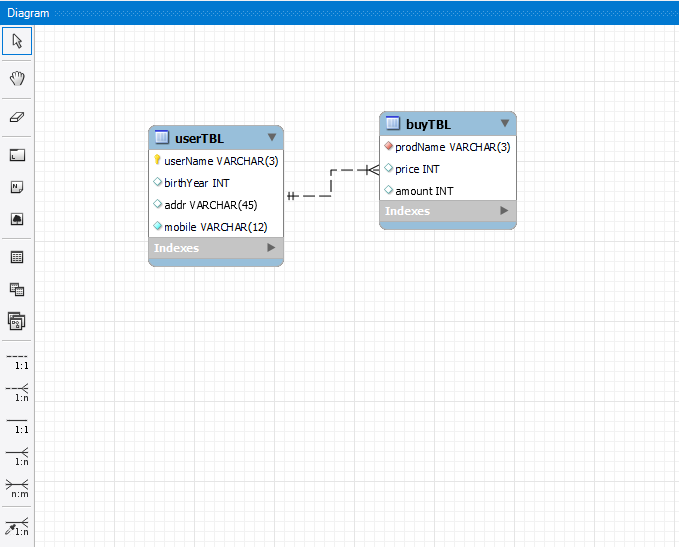
Task: Select the insert image tool
Action: 17,219
